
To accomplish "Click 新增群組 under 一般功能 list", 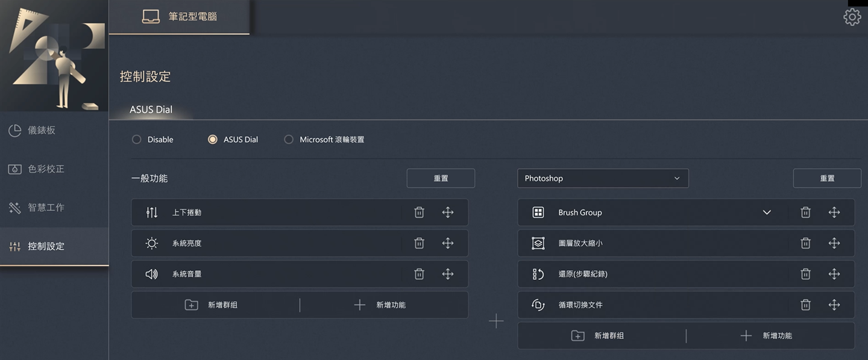I will (215, 305).
